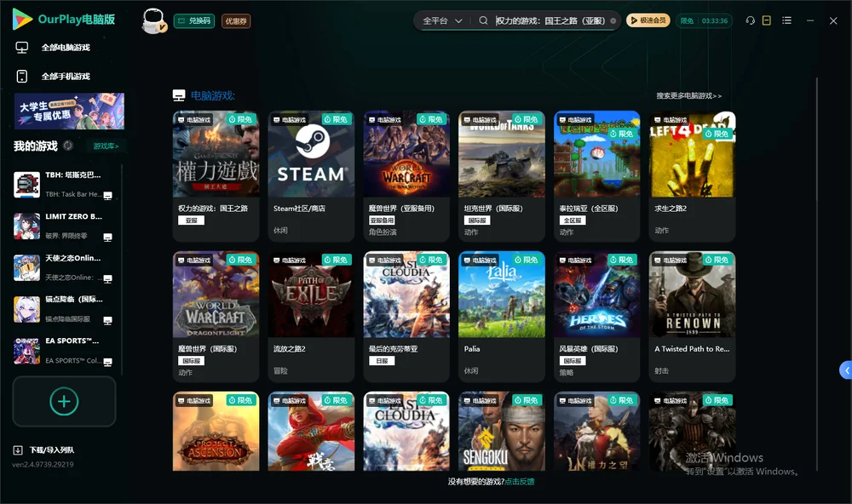Open the user avatar profile

point(153,20)
